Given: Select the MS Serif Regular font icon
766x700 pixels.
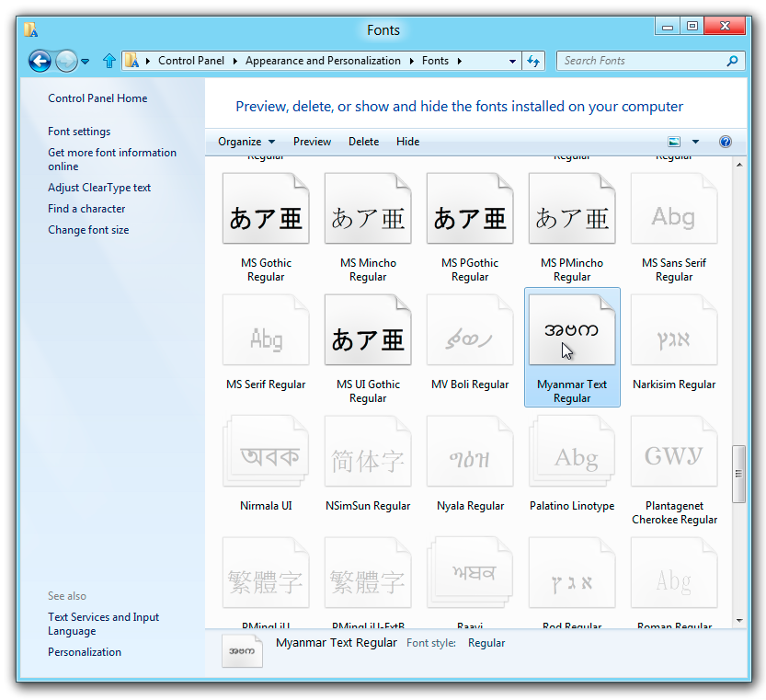Looking at the screenshot, I should click(266, 330).
